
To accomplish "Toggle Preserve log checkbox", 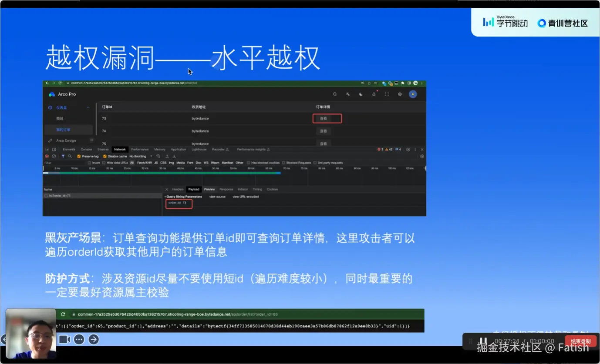I will coord(79,156).
